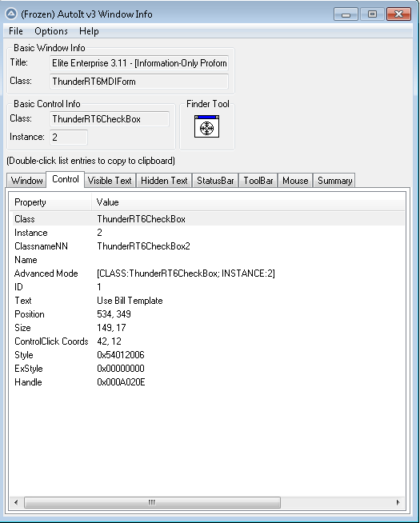
Task: Open the Summary tab
Action: [334, 181]
